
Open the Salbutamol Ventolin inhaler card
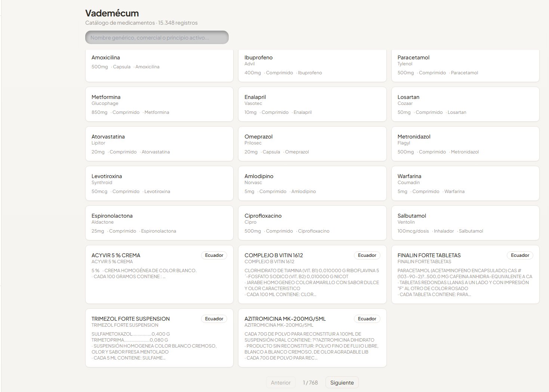[465, 223]
